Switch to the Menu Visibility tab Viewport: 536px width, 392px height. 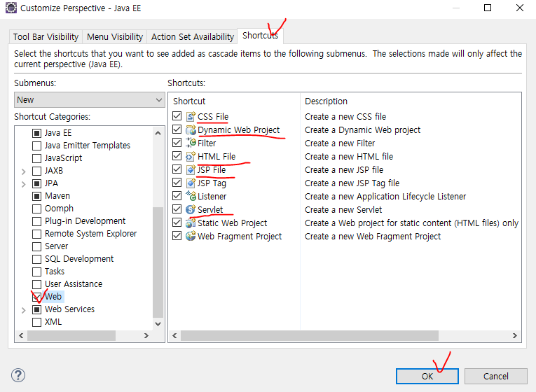(x=115, y=37)
